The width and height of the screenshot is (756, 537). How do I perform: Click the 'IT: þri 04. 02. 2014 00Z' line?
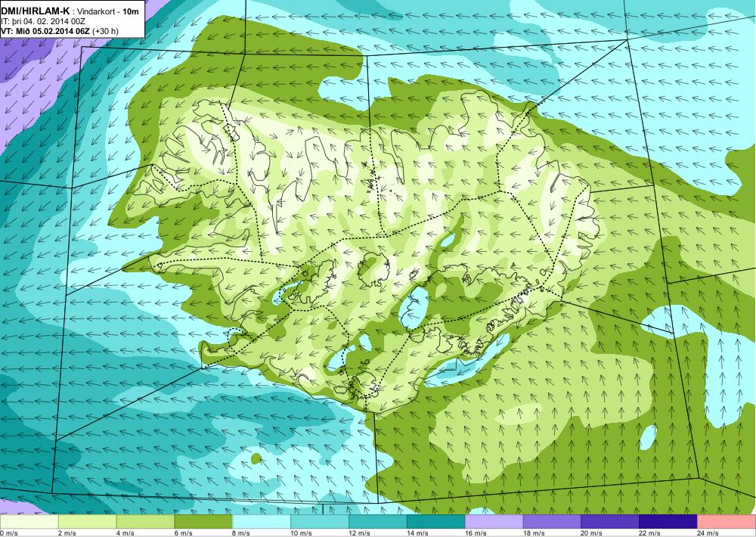click(x=43, y=21)
